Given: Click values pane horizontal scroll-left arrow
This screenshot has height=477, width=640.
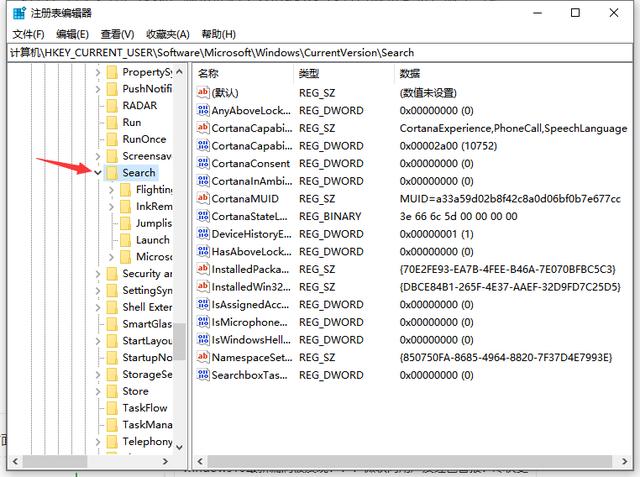Looking at the screenshot, I should pyautogui.click(x=200, y=461).
